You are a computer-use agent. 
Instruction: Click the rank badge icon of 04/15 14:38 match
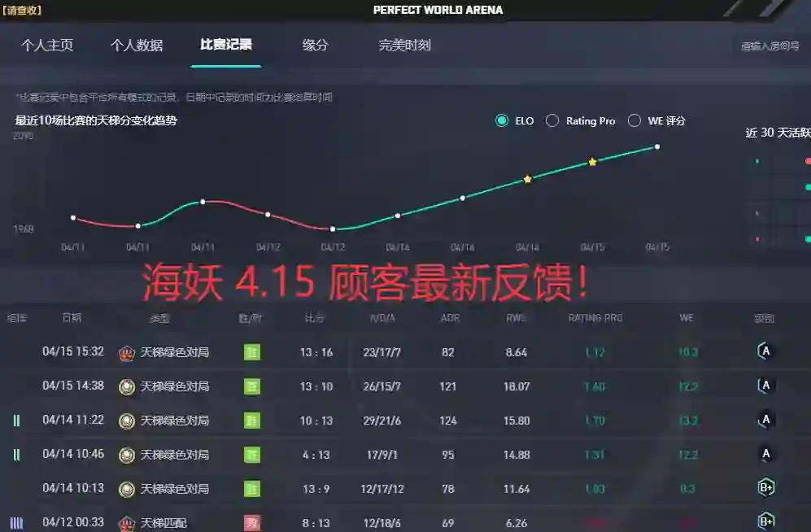click(127, 386)
